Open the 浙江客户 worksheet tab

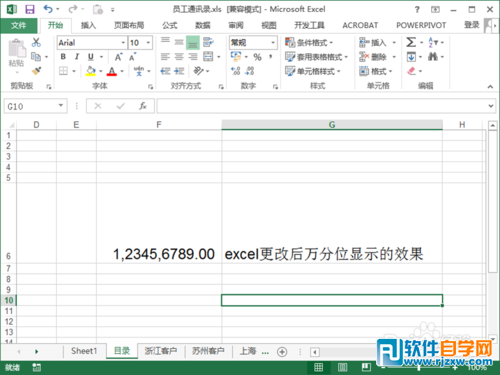161,351
